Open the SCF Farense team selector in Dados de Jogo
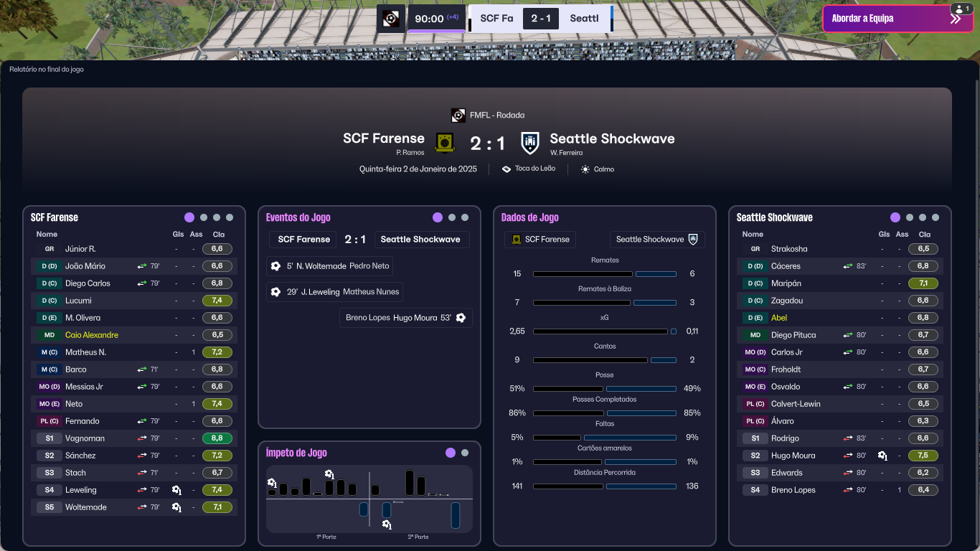Viewport: 980px width, 551px height. (x=540, y=240)
